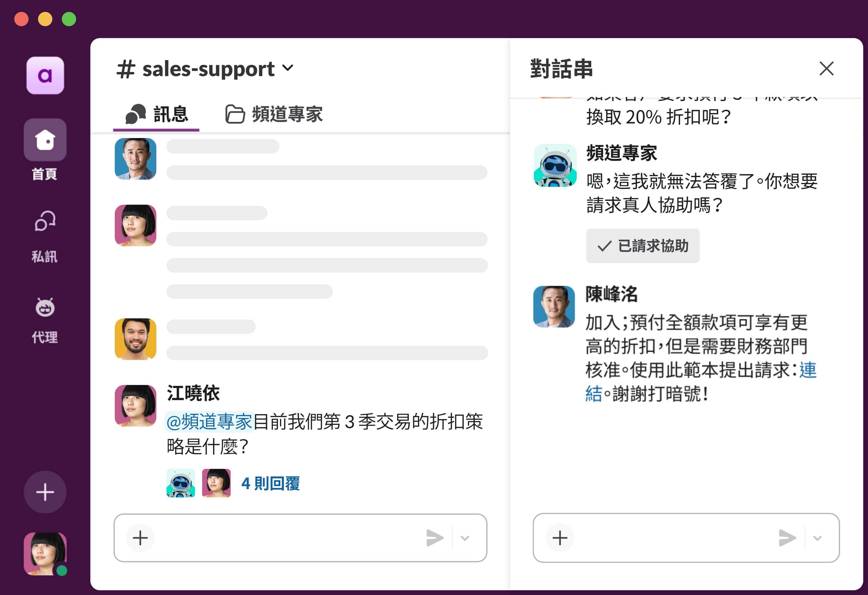Close the 對話串 thread panel
This screenshot has width=868, height=595.
(827, 69)
